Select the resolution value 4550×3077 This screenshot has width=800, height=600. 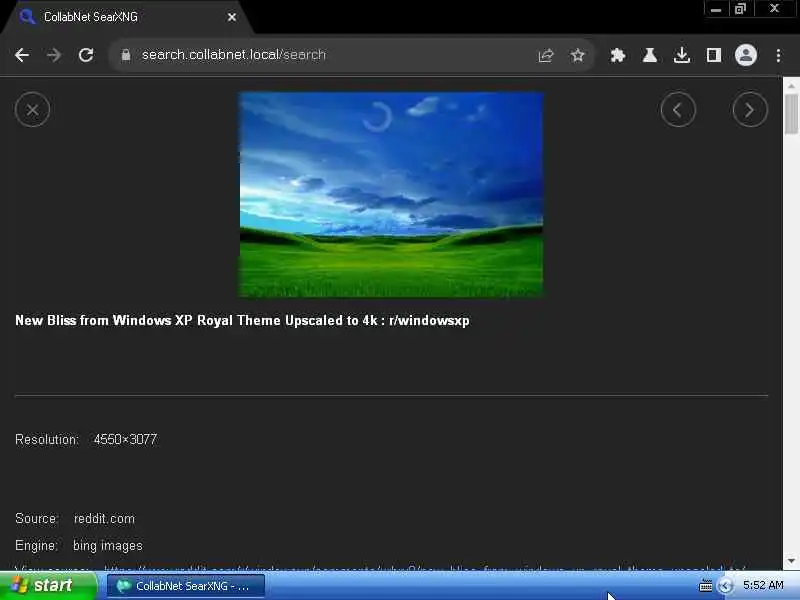click(126, 439)
